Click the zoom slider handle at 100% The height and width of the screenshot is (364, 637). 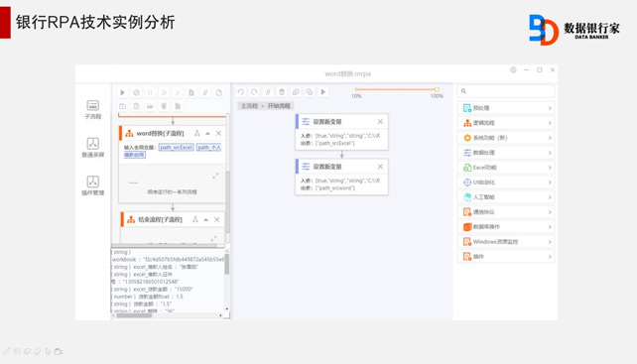pyautogui.click(x=437, y=89)
